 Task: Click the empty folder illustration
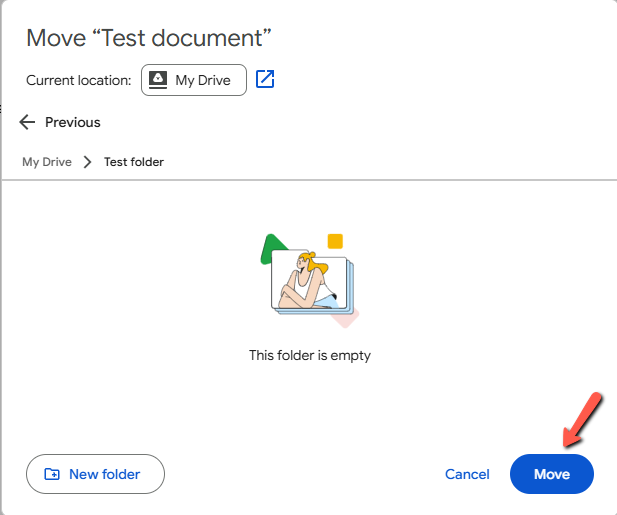pos(310,281)
